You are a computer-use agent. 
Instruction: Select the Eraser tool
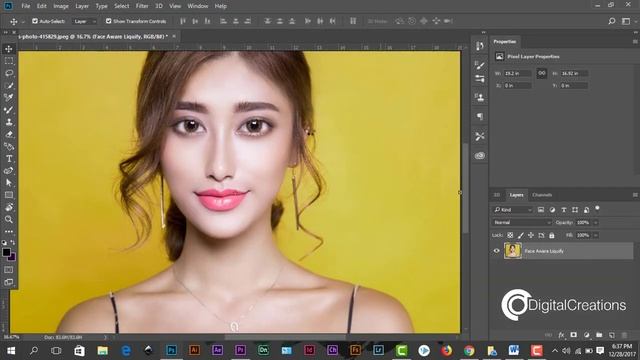[x=9, y=134]
